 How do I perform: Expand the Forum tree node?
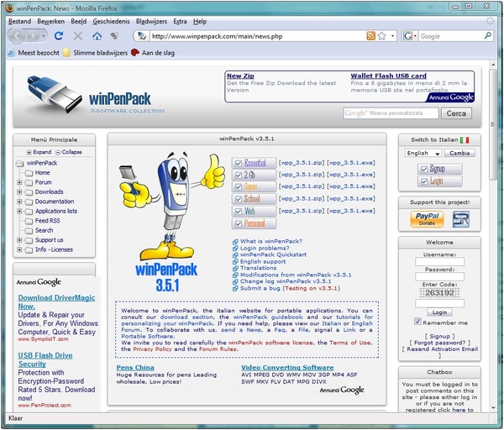point(19,182)
